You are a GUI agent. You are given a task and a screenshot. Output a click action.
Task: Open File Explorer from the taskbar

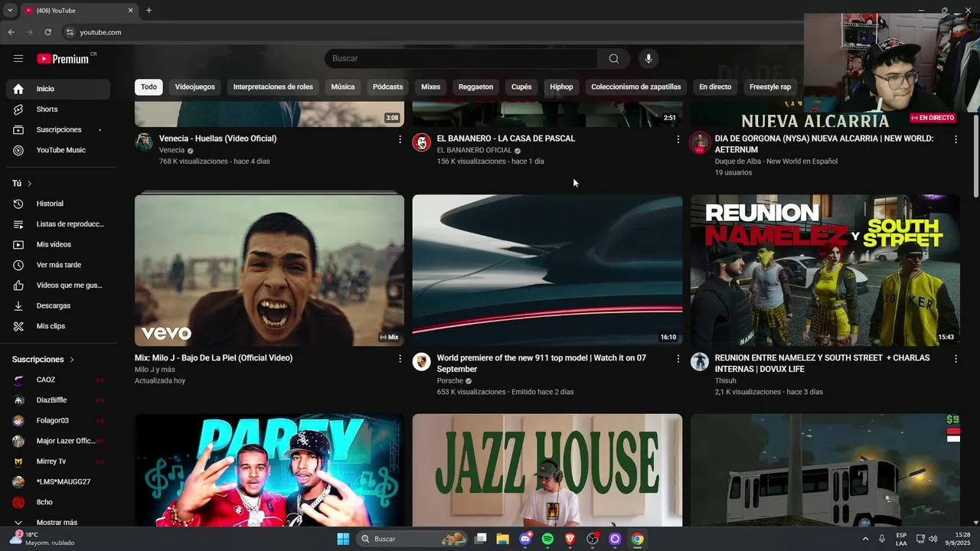[x=502, y=539]
